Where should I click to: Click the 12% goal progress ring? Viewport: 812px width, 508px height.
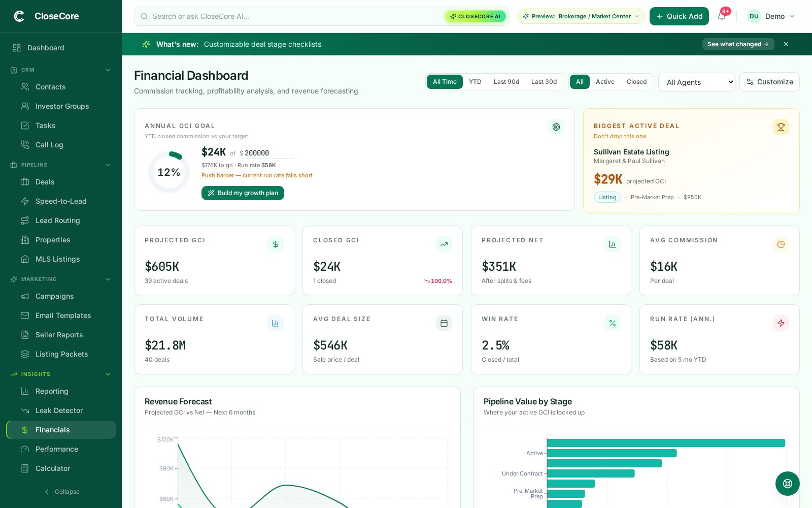point(169,172)
